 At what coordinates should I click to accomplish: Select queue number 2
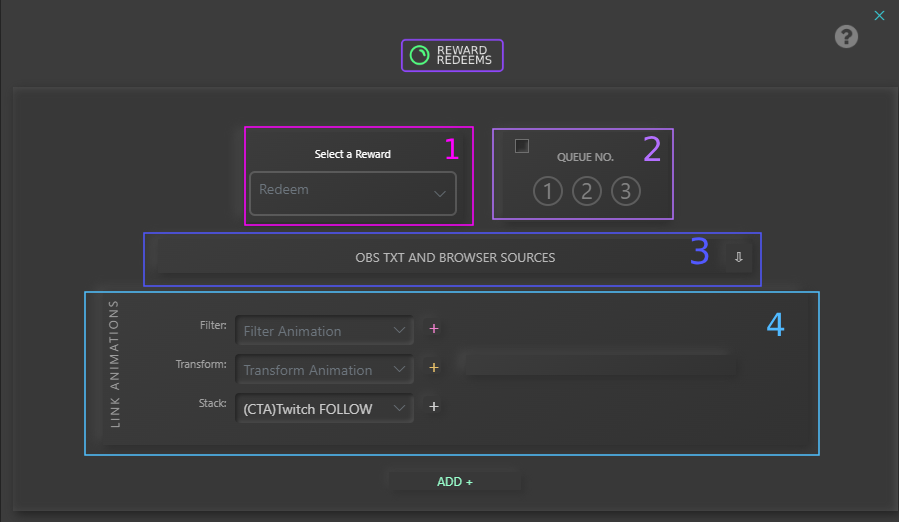tap(587, 191)
